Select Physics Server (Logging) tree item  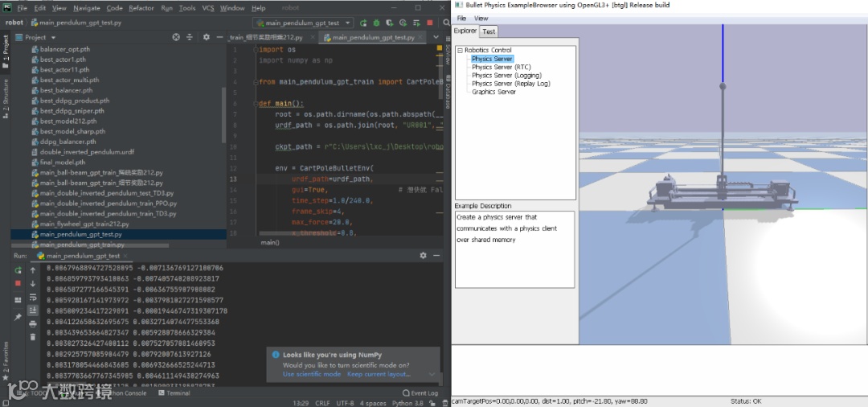(x=506, y=76)
